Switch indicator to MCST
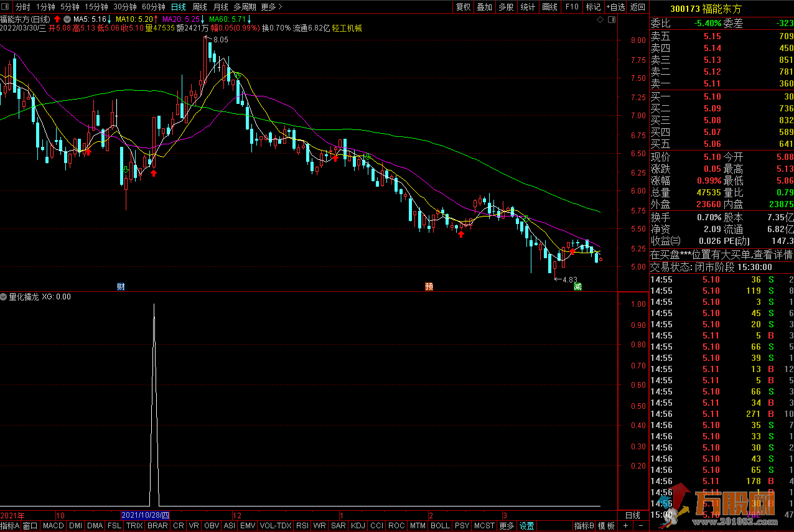The image size is (794, 532). click(x=484, y=526)
